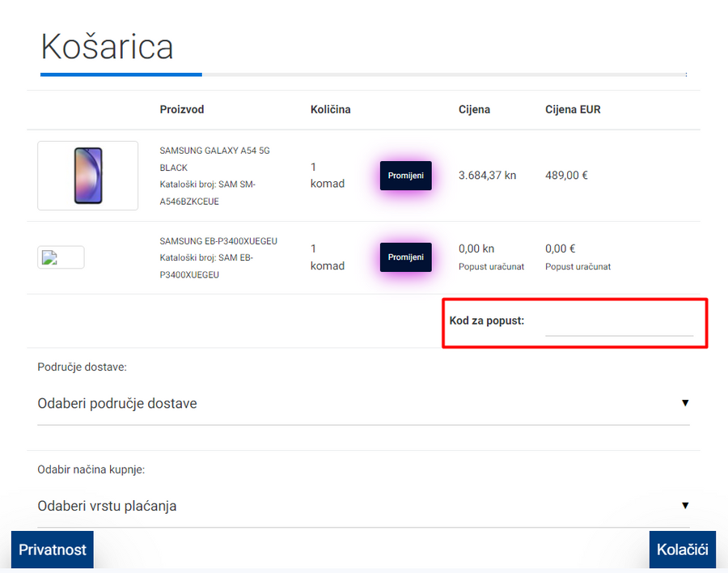Open the Odaberi područje dostave dropdown
The image size is (728, 573).
click(363, 403)
